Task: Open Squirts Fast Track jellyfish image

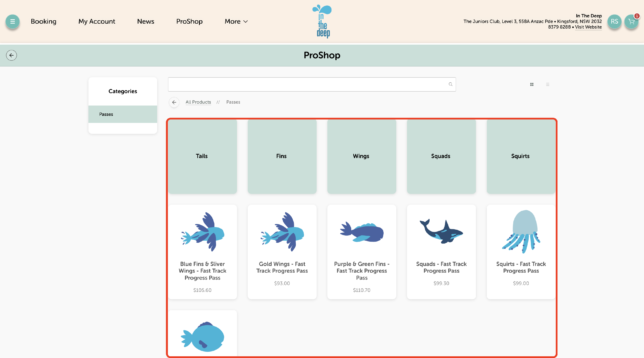Action: [521, 232]
